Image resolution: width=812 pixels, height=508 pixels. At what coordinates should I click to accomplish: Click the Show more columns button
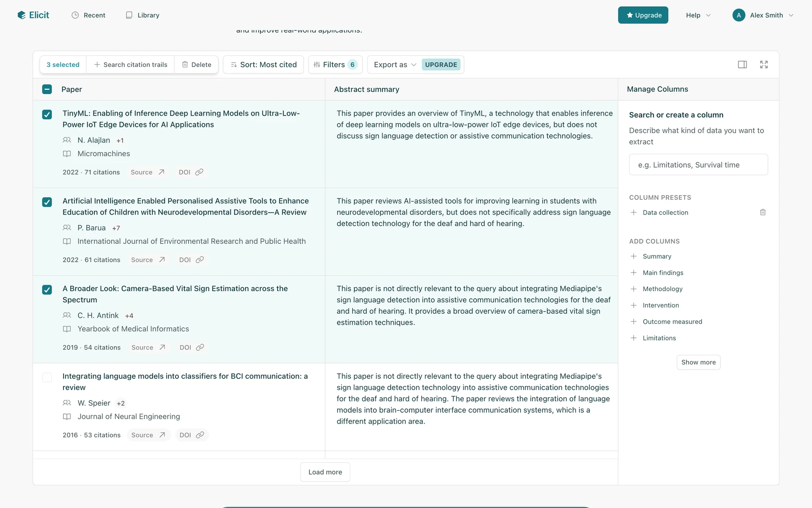(698, 362)
